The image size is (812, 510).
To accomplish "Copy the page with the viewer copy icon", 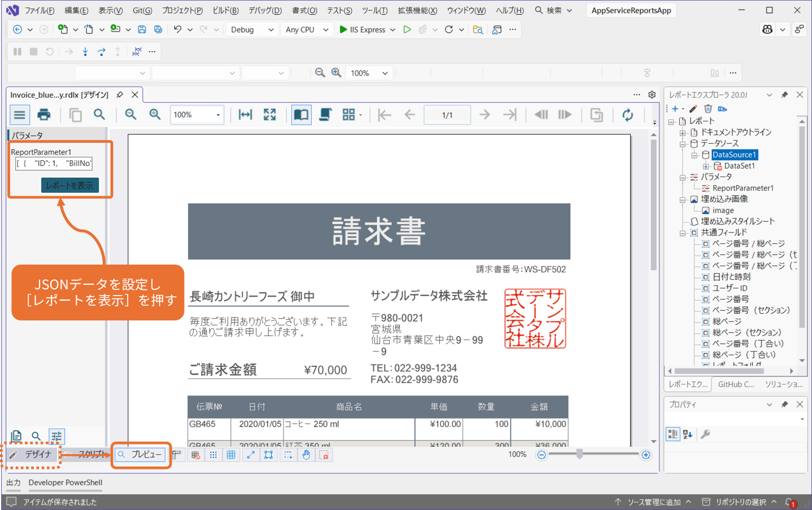I will tap(75, 115).
